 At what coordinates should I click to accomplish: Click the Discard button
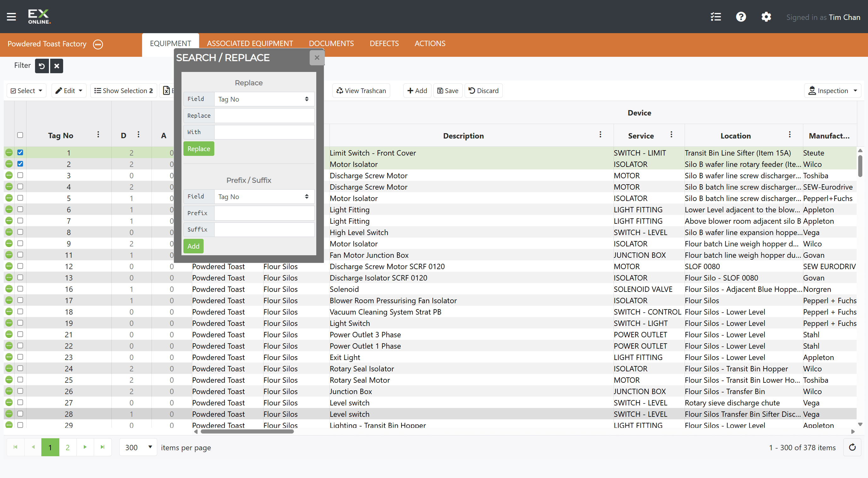[x=484, y=91]
